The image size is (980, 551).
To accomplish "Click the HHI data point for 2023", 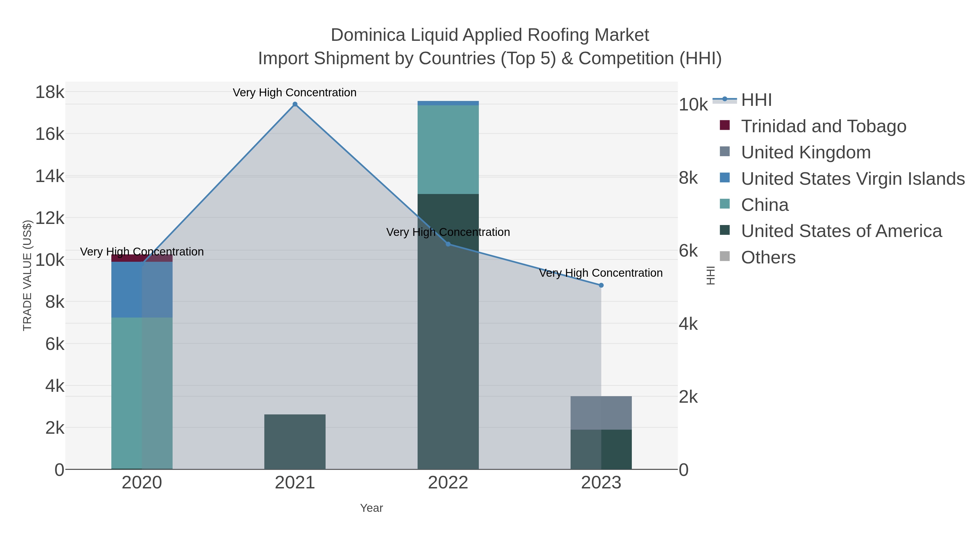I will coord(601,285).
